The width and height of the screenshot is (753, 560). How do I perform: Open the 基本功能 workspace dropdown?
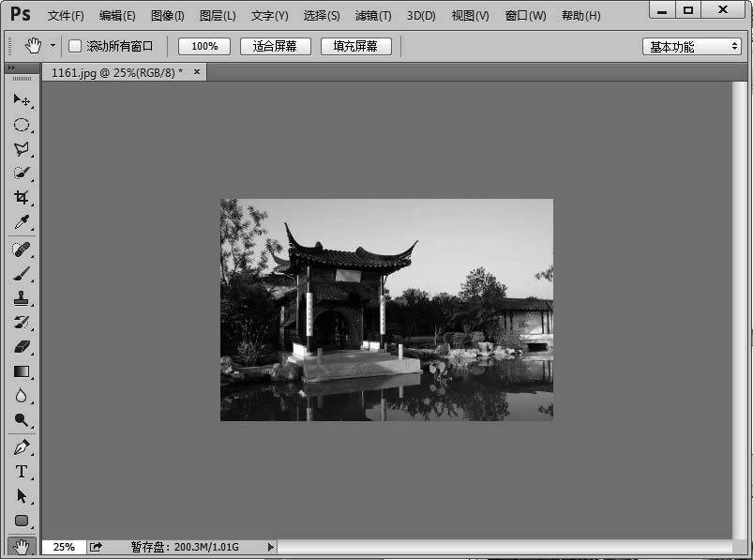691,45
